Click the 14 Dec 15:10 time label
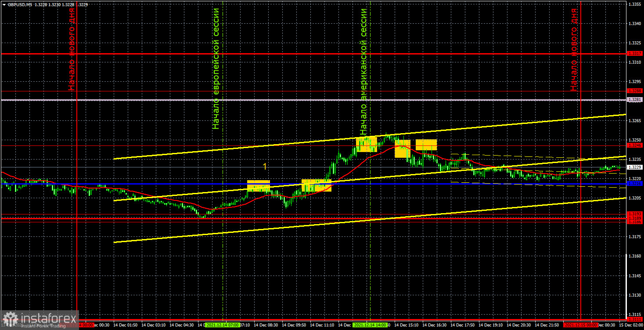 (x=407, y=325)
